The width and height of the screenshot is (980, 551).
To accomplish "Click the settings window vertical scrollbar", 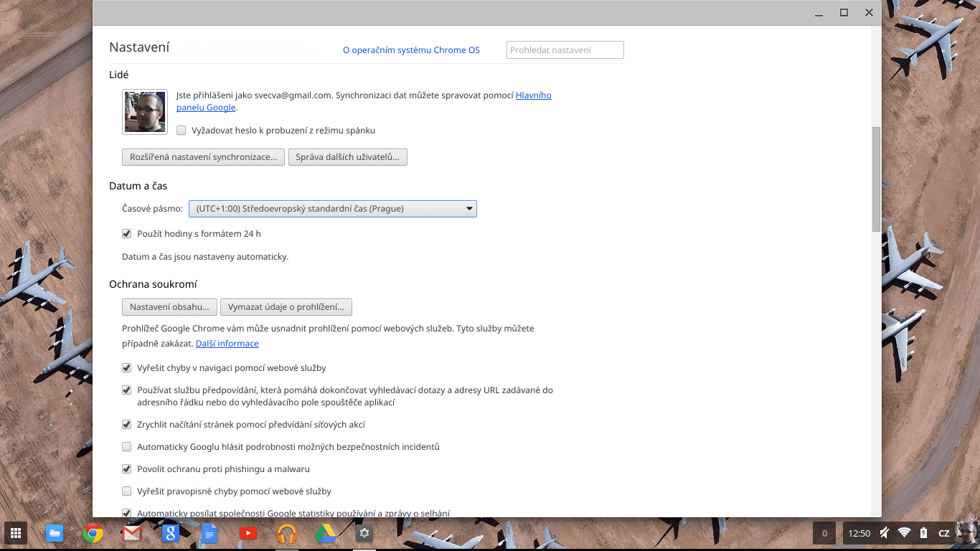I will [876, 179].
